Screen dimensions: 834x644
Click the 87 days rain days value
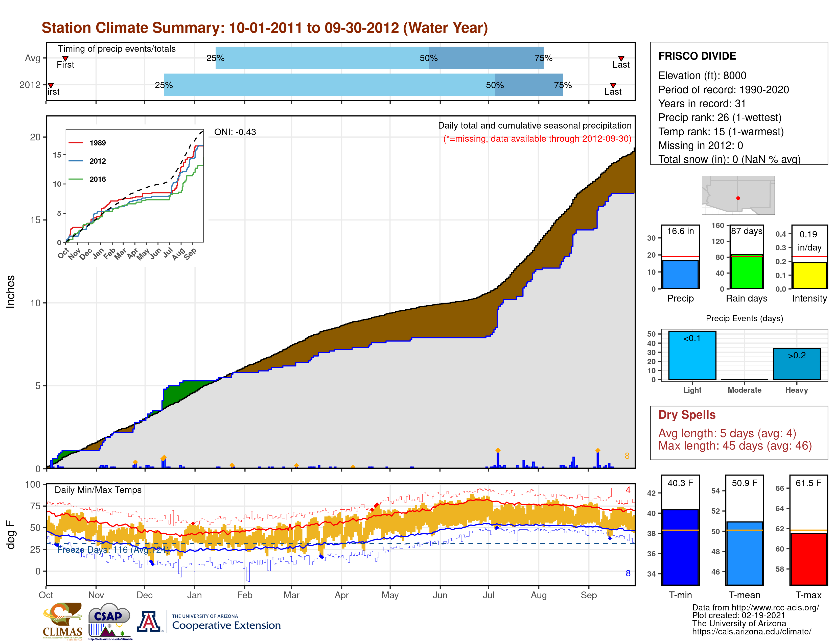tap(747, 231)
